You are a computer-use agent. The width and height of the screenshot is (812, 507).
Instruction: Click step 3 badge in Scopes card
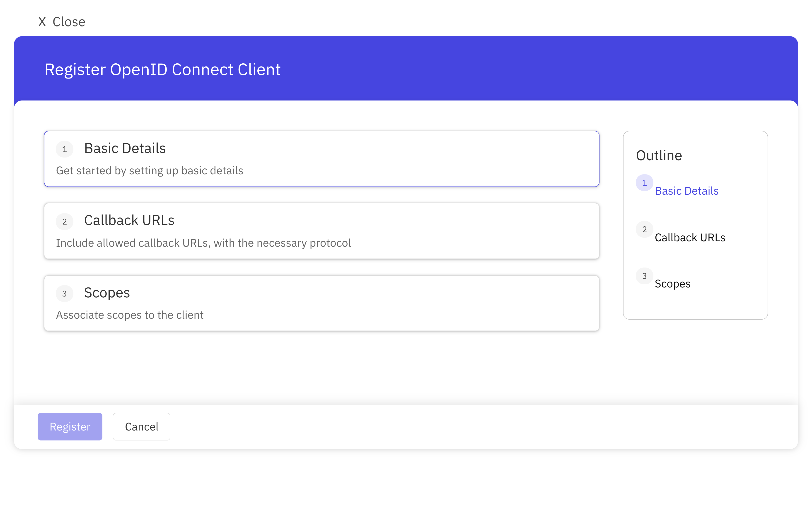[64, 294]
